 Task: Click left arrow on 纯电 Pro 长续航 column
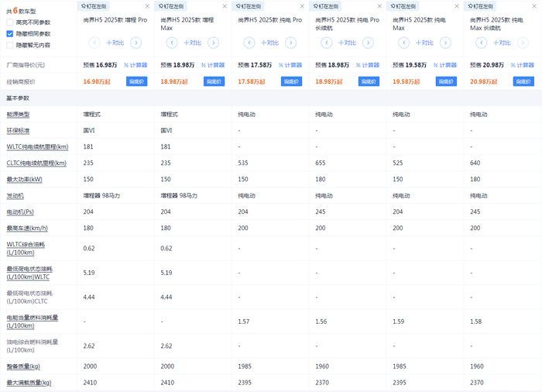[x=327, y=43]
